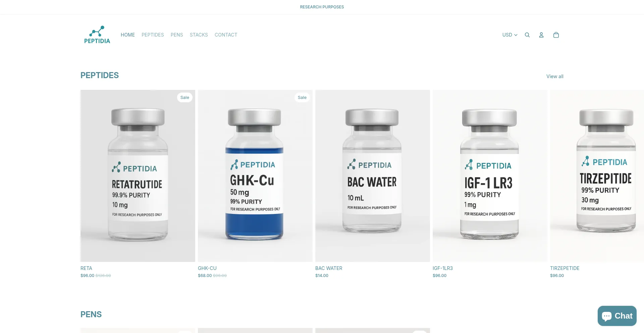Go to the HOME menu item

(128, 35)
